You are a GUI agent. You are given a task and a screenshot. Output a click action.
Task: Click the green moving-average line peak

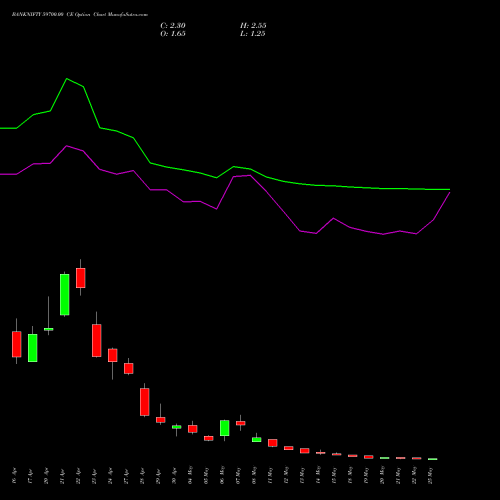(x=67, y=79)
